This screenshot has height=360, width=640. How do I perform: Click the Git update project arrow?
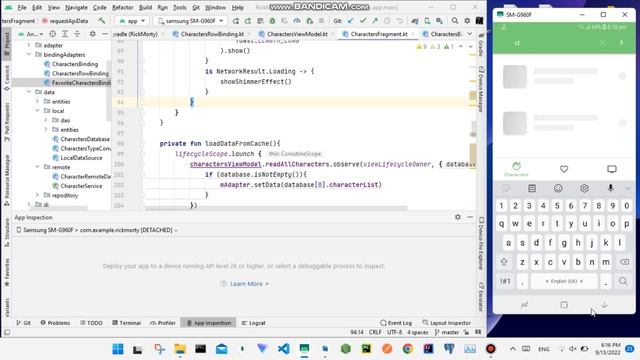tap(351, 21)
